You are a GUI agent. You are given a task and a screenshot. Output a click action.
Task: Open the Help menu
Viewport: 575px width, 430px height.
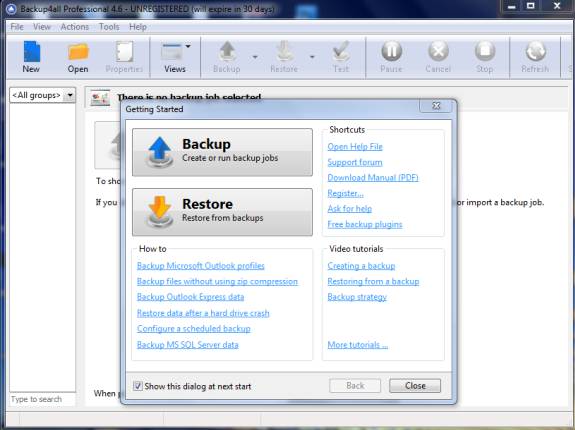(x=138, y=27)
